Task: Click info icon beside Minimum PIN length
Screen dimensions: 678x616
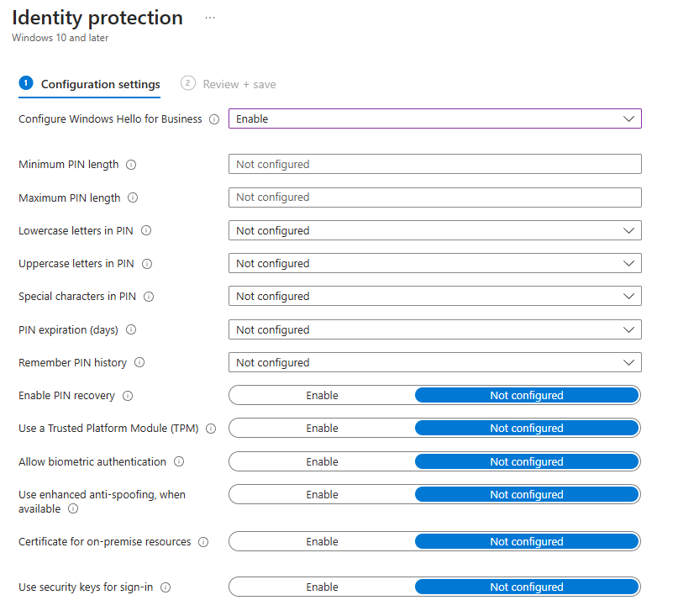Action: click(x=131, y=165)
